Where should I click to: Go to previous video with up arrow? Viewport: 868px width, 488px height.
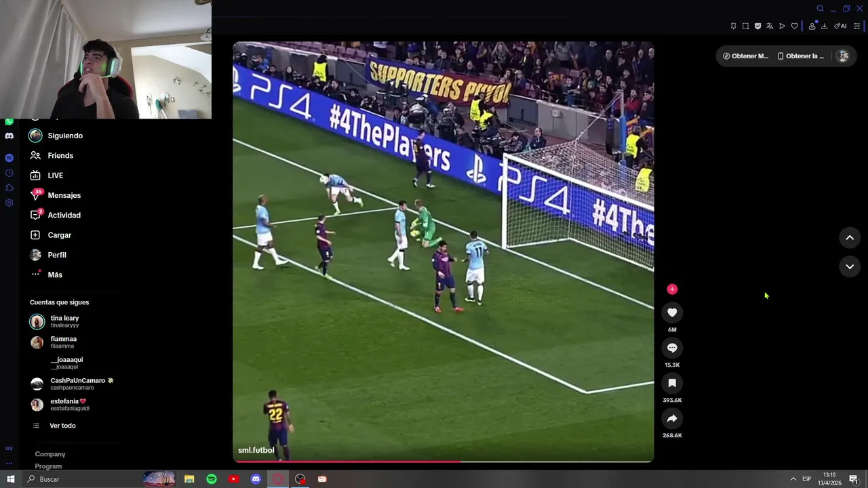pyautogui.click(x=850, y=238)
